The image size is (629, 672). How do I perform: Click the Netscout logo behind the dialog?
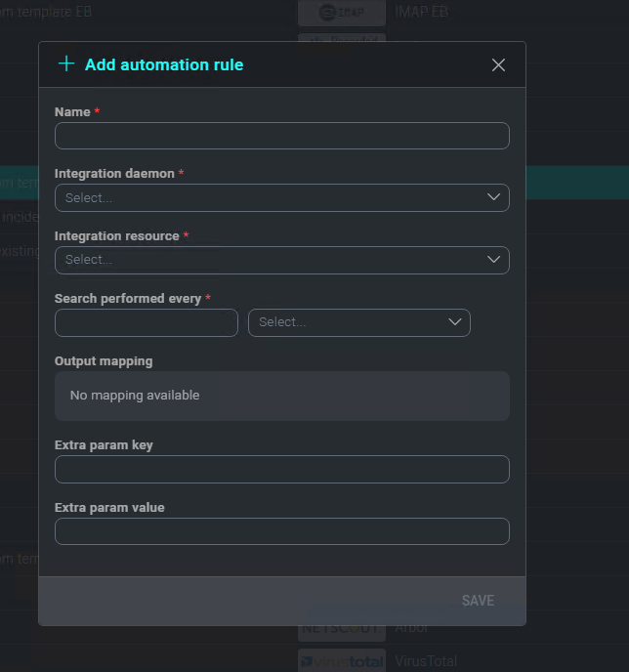pyautogui.click(x=341, y=631)
